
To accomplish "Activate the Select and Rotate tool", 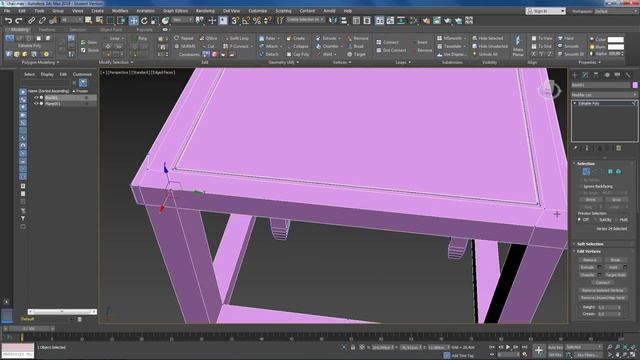I will [144, 20].
